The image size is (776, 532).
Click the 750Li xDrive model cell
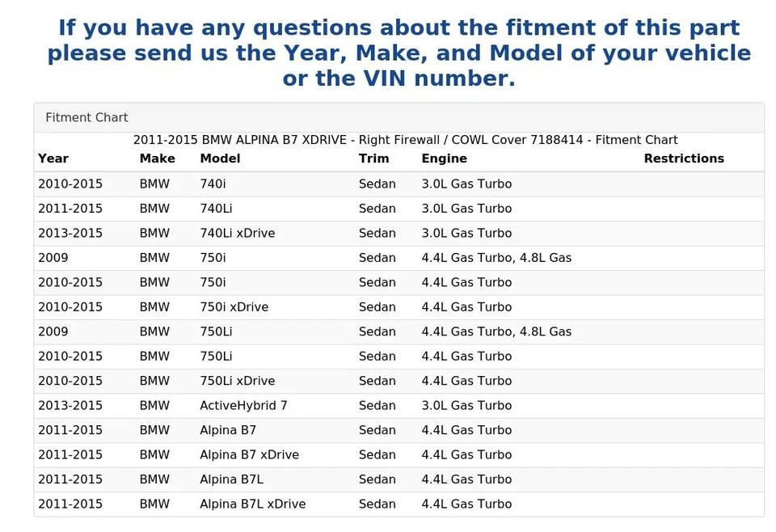click(x=237, y=381)
